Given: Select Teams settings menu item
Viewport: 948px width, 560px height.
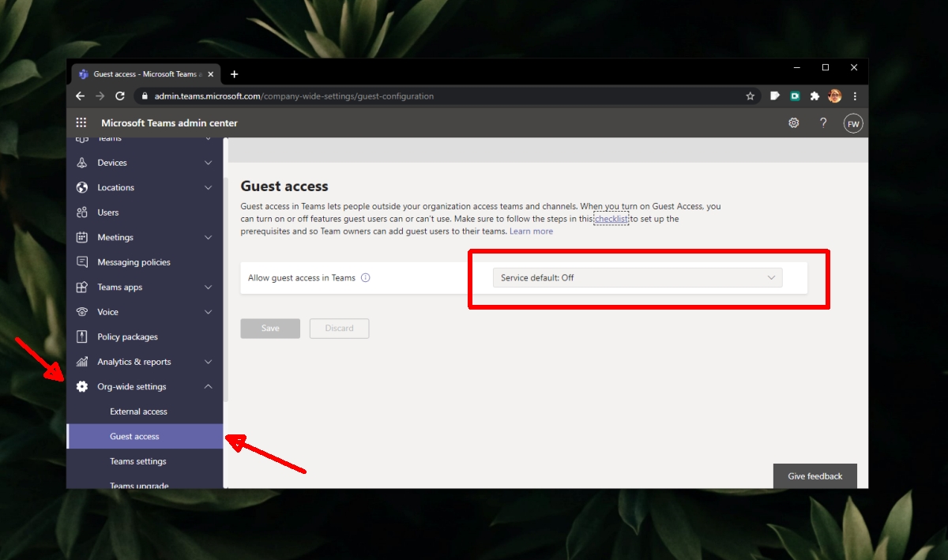Looking at the screenshot, I should (x=145, y=461).
